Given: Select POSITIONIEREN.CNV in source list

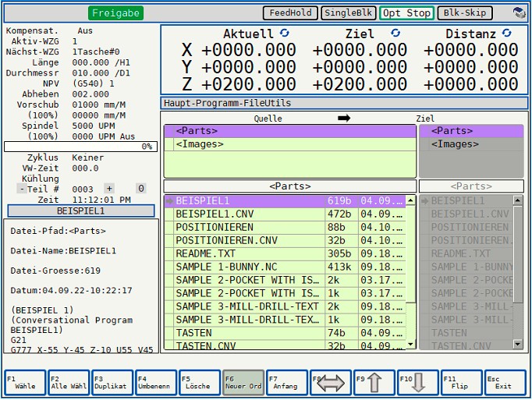Looking at the screenshot, I should click(285, 240).
